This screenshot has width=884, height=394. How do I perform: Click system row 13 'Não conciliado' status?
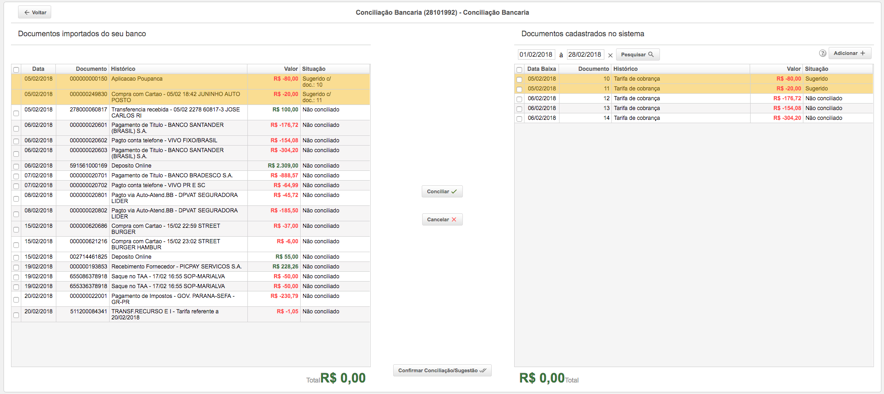pyautogui.click(x=824, y=108)
